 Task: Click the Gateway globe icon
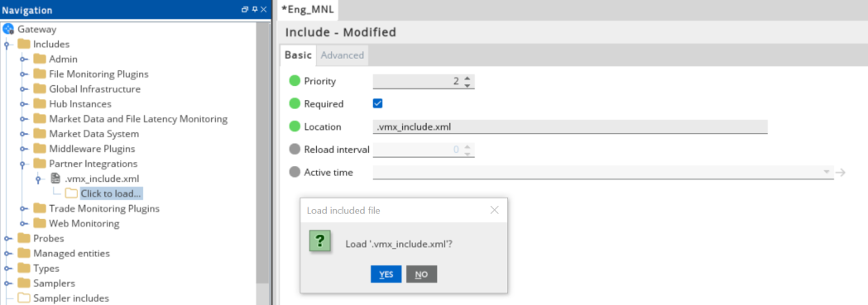[7, 29]
